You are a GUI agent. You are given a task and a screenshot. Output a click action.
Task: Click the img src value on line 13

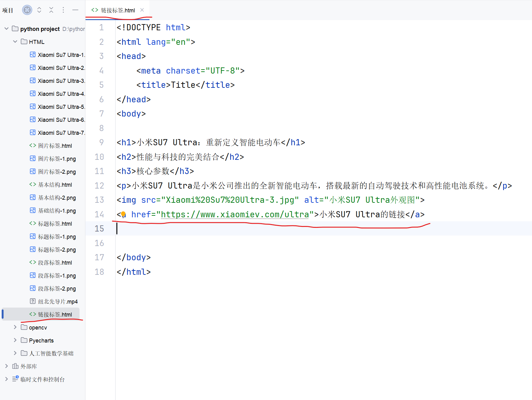tap(230, 200)
